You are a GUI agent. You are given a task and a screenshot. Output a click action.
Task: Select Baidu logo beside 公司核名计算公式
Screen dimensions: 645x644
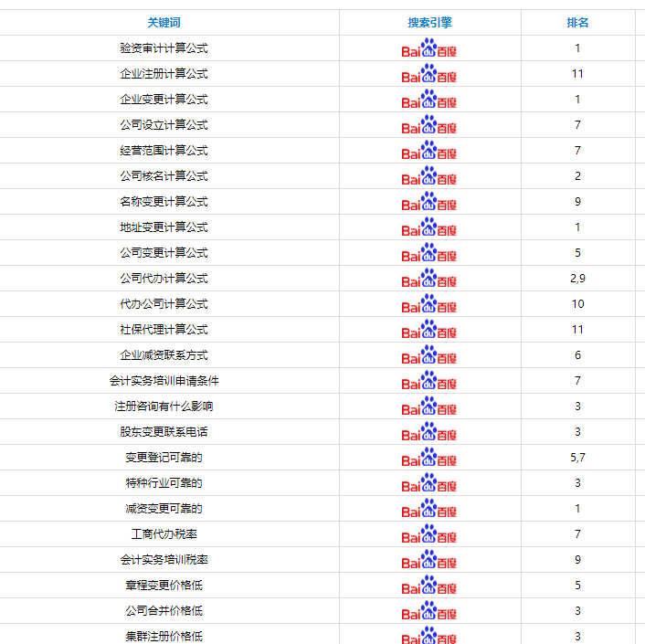(x=429, y=175)
